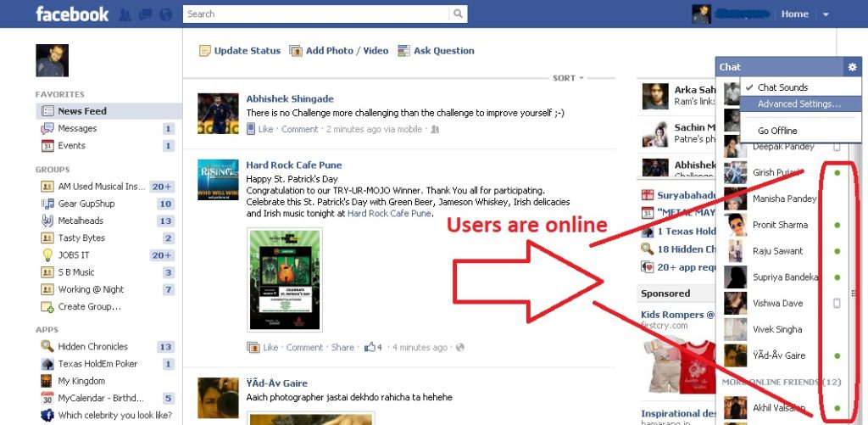
Task: Click the Update Status icon
Action: tap(205, 51)
